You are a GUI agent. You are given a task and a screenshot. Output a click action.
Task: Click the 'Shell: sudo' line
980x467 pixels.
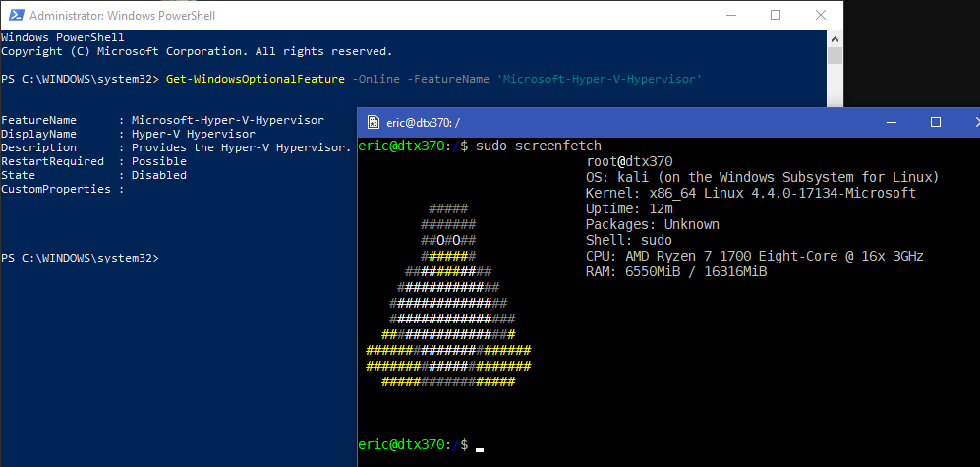coord(629,240)
